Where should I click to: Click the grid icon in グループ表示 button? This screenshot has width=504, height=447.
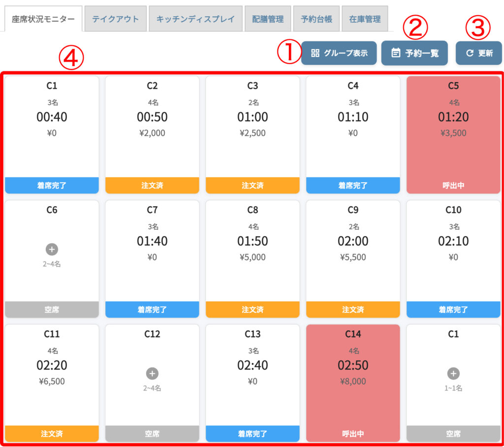click(x=315, y=53)
